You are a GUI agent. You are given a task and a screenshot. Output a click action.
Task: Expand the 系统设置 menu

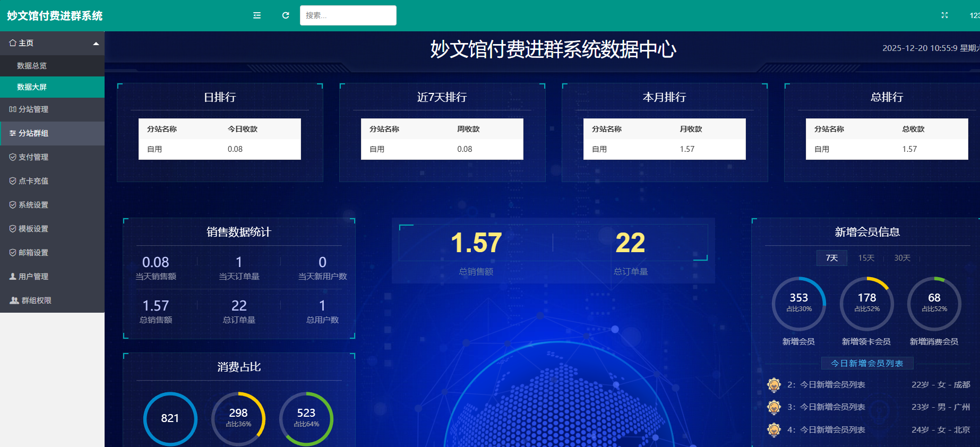pyautogui.click(x=33, y=205)
